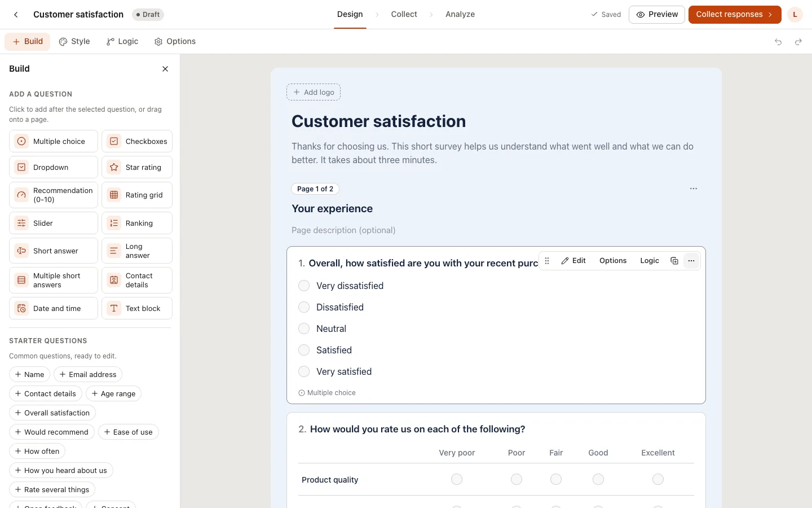Add a Ranking question
This screenshot has width=812, height=508.
point(137,223)
